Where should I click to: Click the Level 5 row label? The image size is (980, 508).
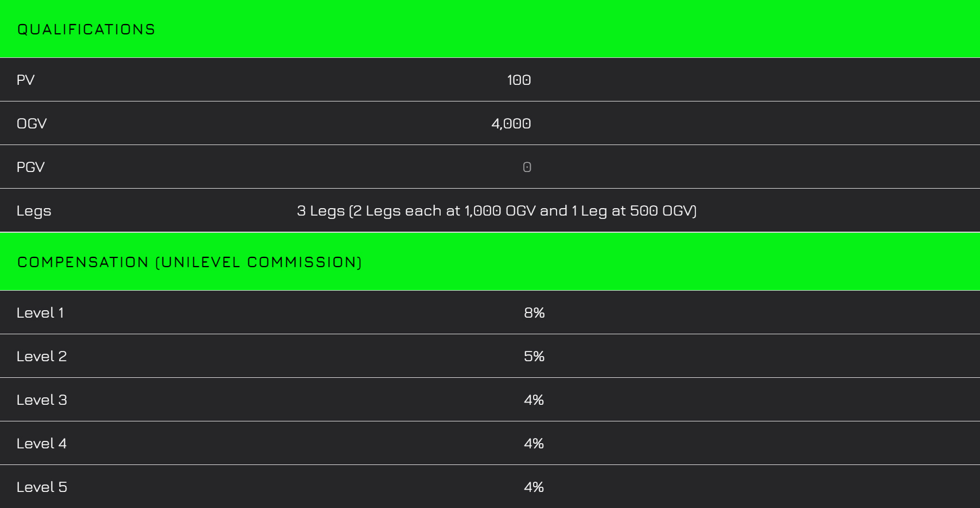41,487
